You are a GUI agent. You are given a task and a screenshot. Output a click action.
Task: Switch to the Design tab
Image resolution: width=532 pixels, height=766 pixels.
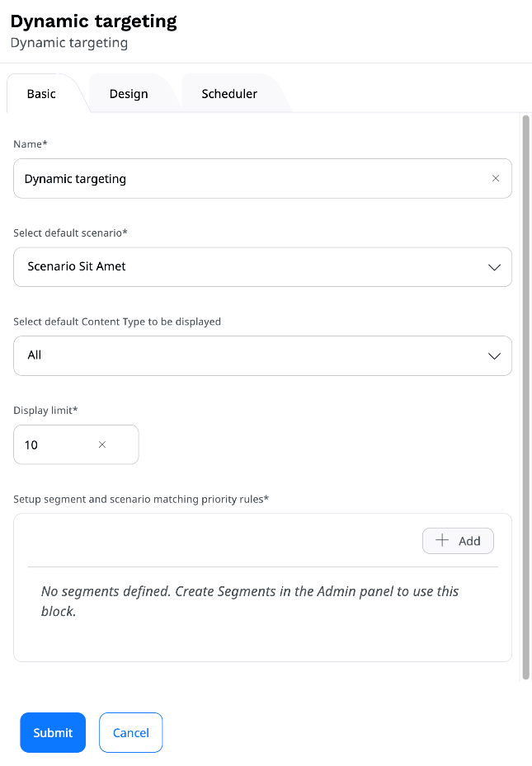point(129,94)
